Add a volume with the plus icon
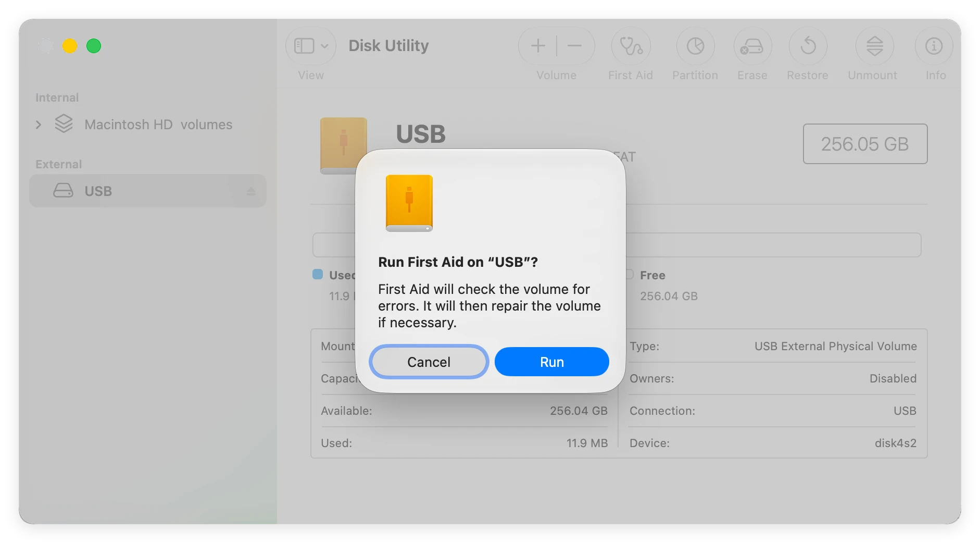Screen dimensions: 980x543 click(x=538, y=46)
